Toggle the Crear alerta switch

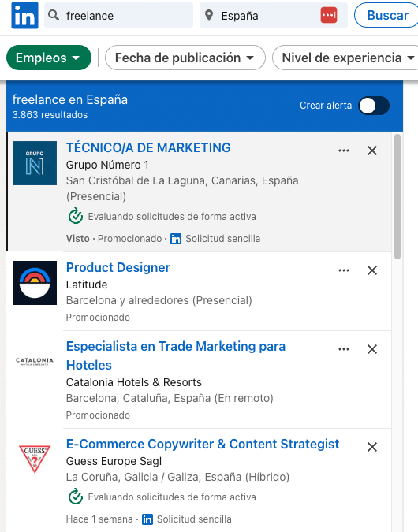click(x=374, y=106)
